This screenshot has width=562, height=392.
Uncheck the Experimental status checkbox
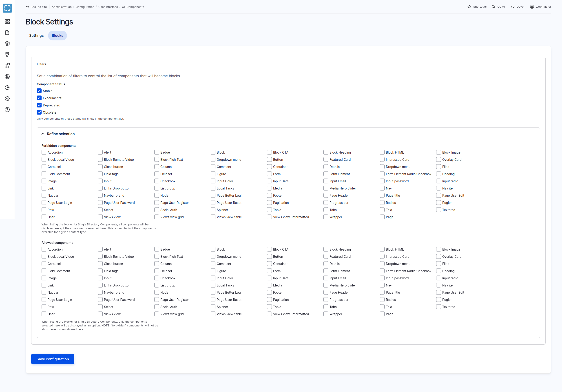(39, 98)
